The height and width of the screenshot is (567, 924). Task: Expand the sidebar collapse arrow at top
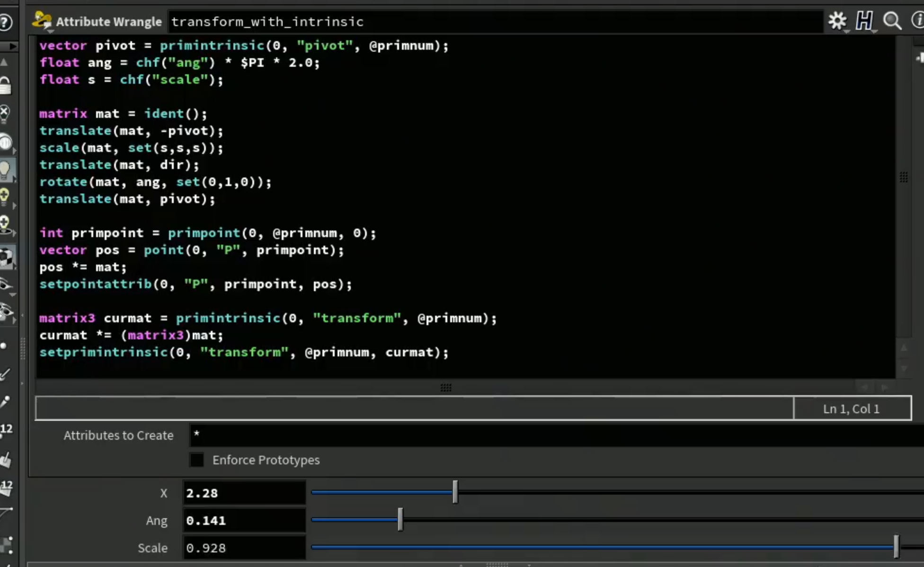point(12,46)
